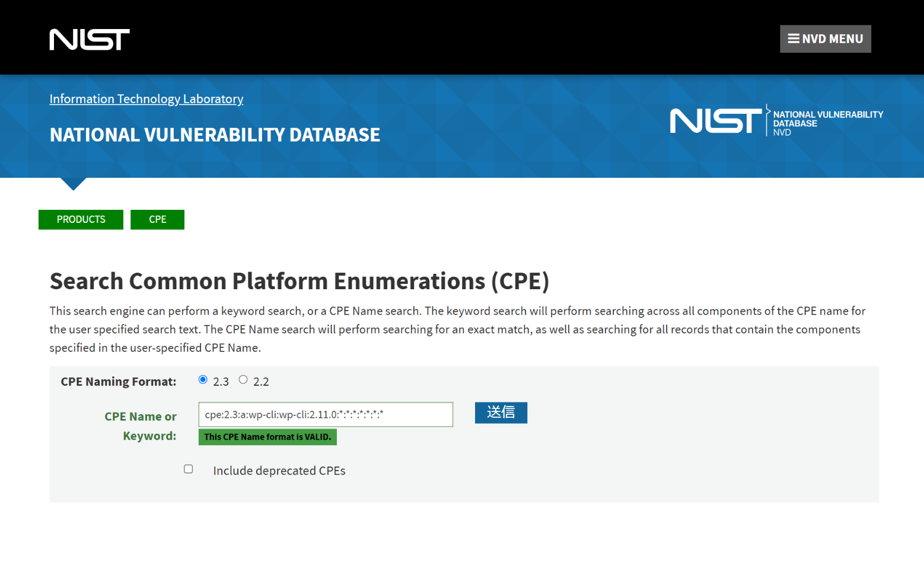Open the Information Technology Laboratory link

tap(146, 99)
